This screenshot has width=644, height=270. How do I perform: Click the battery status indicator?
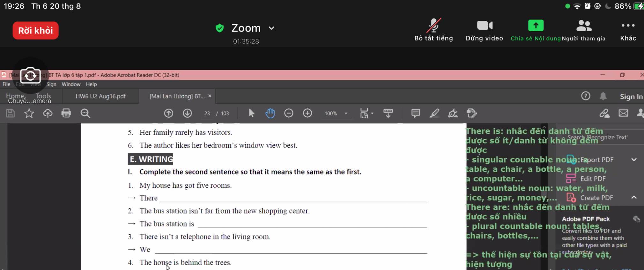(x=639, y=6)
